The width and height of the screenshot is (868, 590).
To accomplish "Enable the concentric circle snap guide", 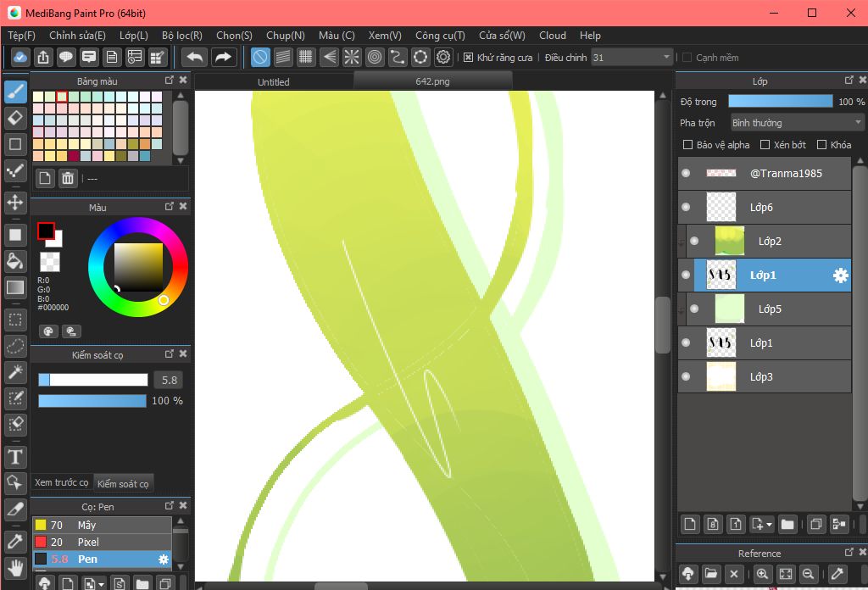I will click(375, 57).
